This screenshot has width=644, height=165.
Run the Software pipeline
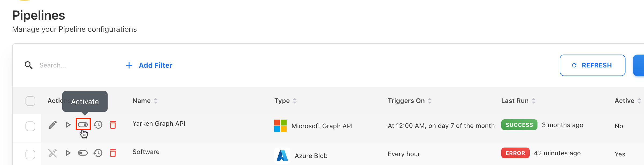pos(68,153)
